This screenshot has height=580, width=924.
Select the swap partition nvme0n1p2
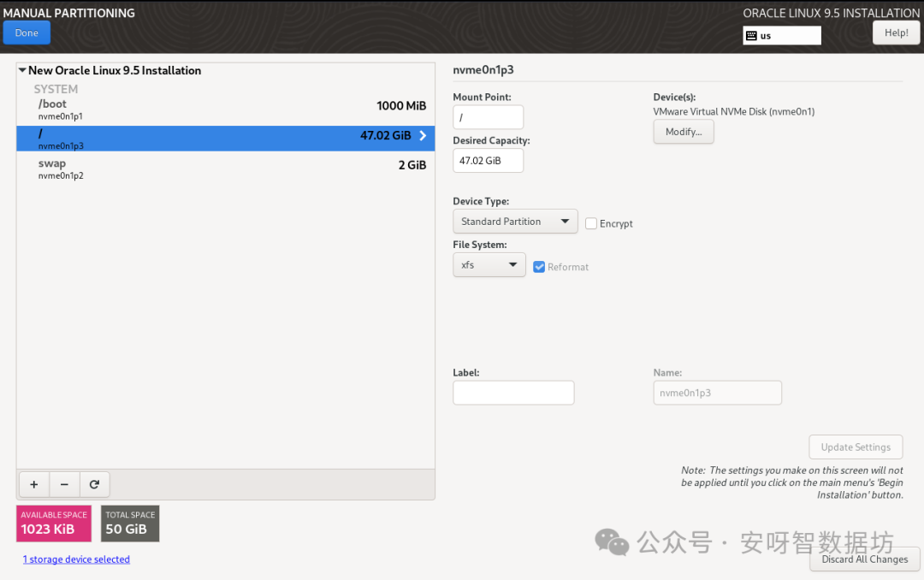point(226,169)
